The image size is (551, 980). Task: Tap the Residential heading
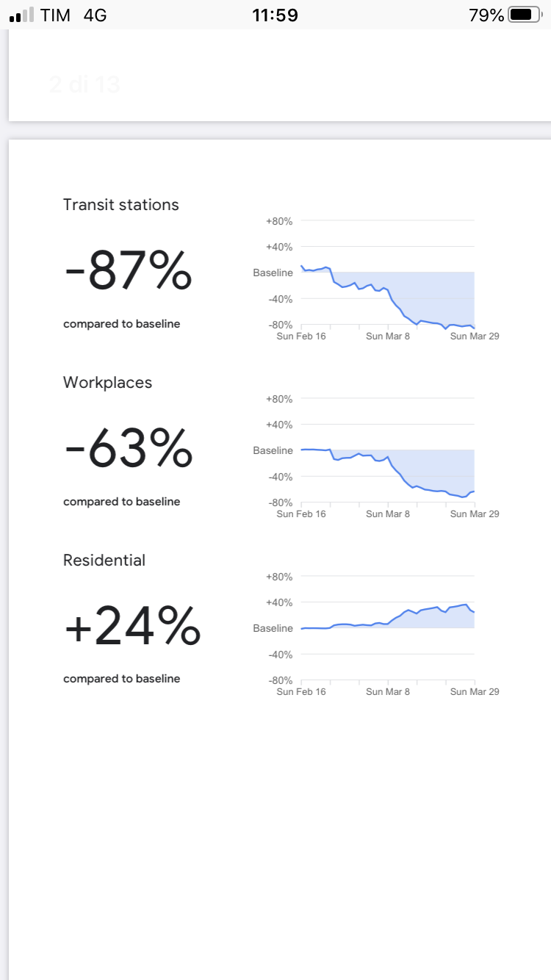[104, 561]
